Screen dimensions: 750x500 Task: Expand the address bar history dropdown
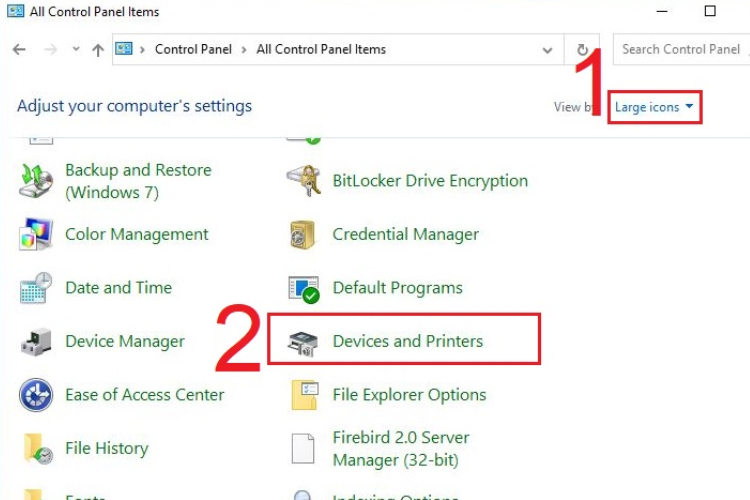coord(547,49)
